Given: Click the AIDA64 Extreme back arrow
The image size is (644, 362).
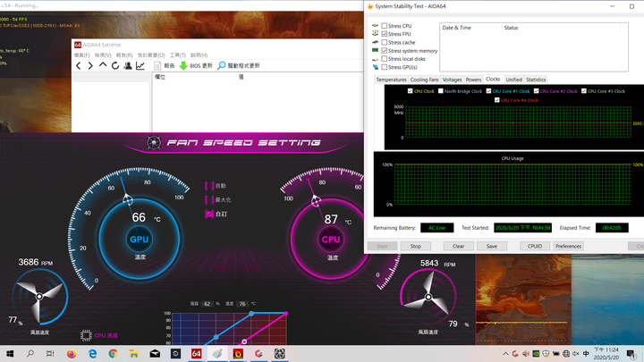Looking at the screenshot, I should tap(79, 65).
